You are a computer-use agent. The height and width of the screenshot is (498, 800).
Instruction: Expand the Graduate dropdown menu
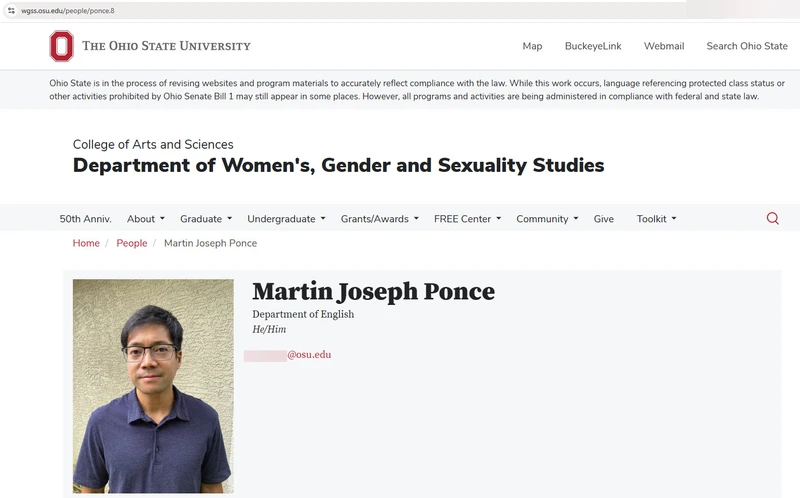(206, 219)
